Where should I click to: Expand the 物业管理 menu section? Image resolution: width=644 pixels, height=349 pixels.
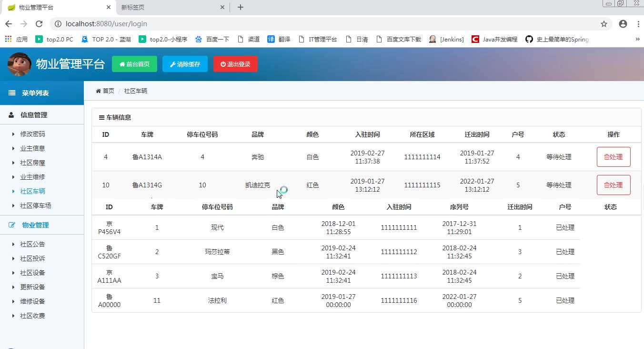(x=35, y=225)
